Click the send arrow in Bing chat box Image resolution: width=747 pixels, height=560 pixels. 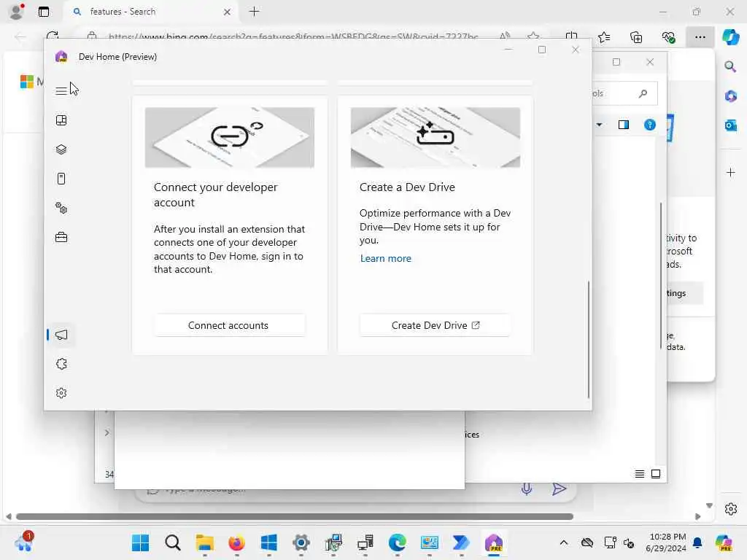(559, 489)
